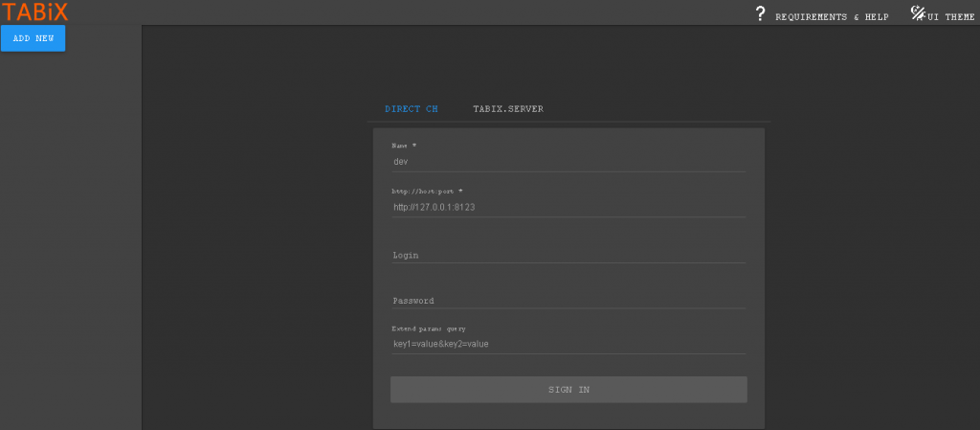Click the UI theme paintbrush icon
Screen dimensions: 980x430
[918, 13]
